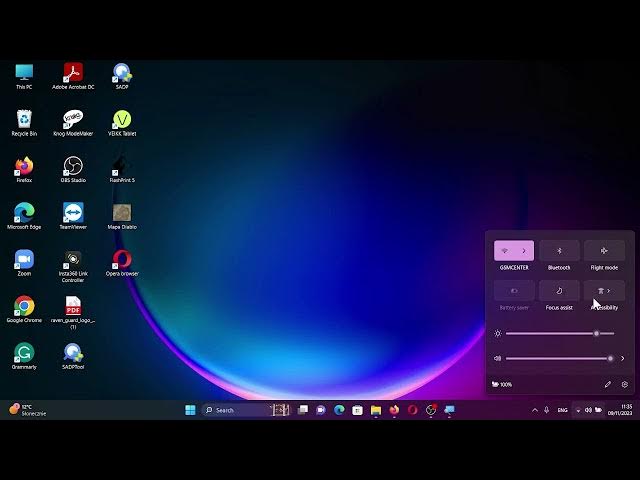The image size is (640, 480).
Task: Open last taskbar app with monitor icon
Action: (x=449, y=410)
